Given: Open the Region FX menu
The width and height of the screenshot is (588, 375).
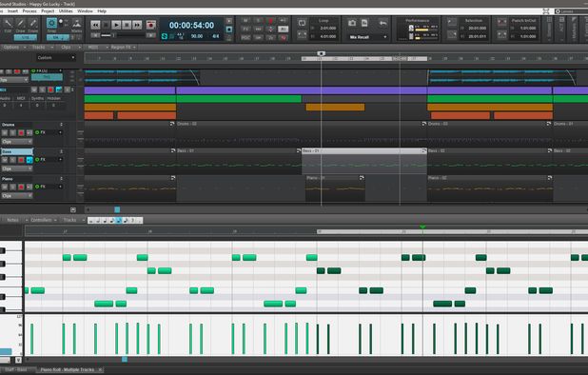Looking at the screenshot, I should [123, 48].
